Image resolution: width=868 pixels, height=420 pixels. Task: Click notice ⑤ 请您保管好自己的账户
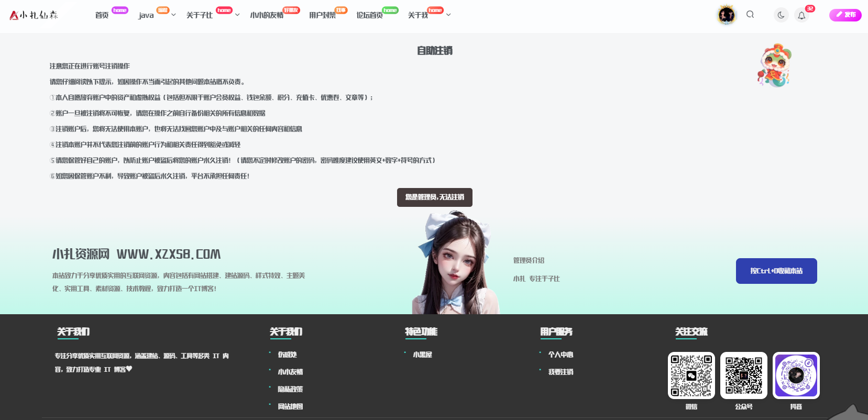click(x=243, y=160)
